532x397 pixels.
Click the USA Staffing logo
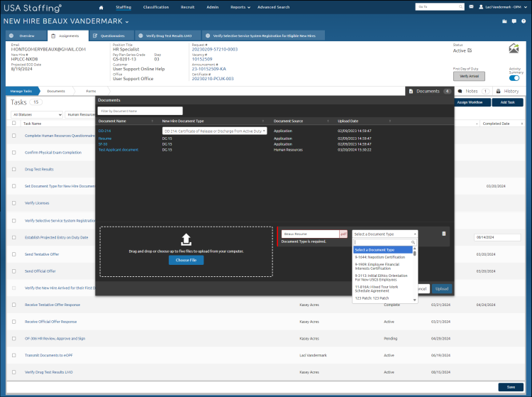click(x=33, y=8)
